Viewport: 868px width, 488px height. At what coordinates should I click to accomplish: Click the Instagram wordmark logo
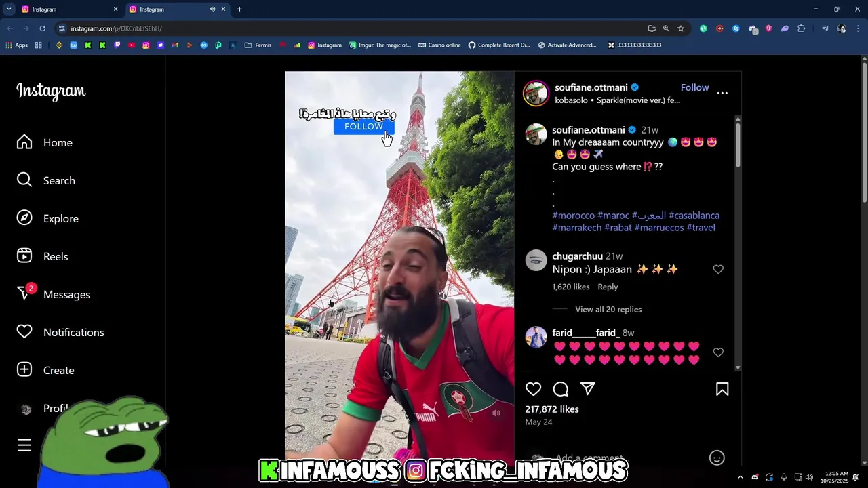(x=51, y=91)
